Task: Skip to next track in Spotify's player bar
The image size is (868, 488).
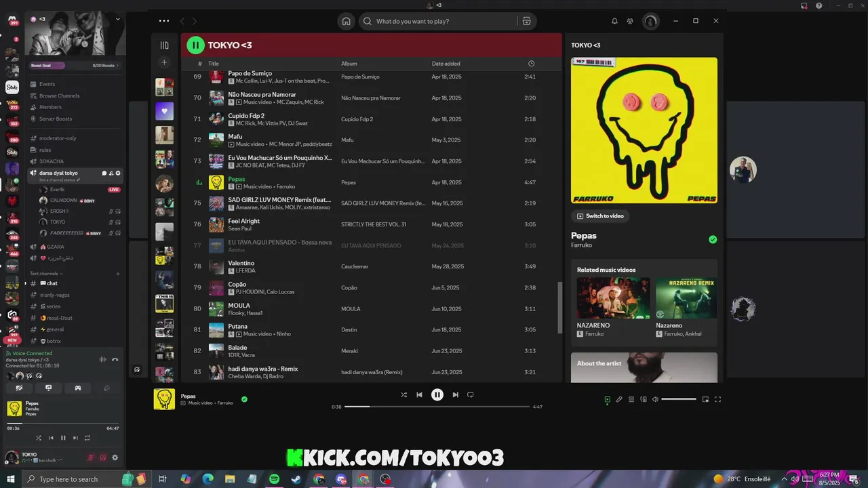Action: point(455,394)
